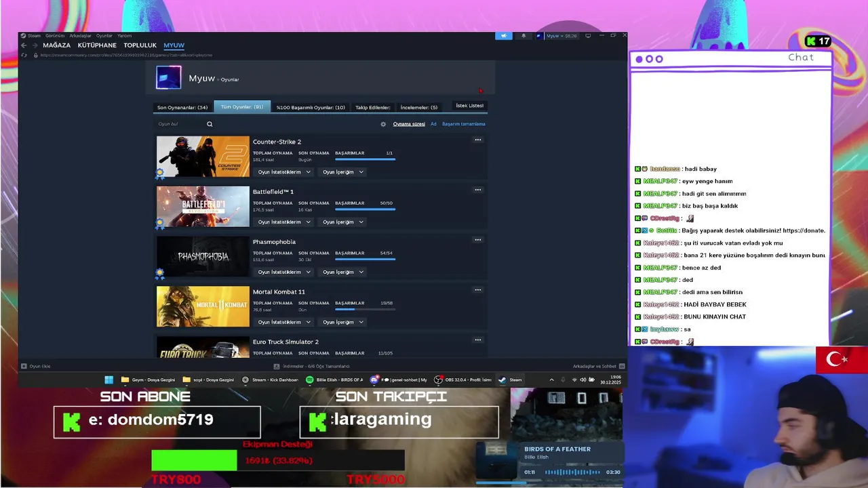868x488 pixels.
Task: Select Tüm Oyunlar (91) tab
Action: point(242,107)
